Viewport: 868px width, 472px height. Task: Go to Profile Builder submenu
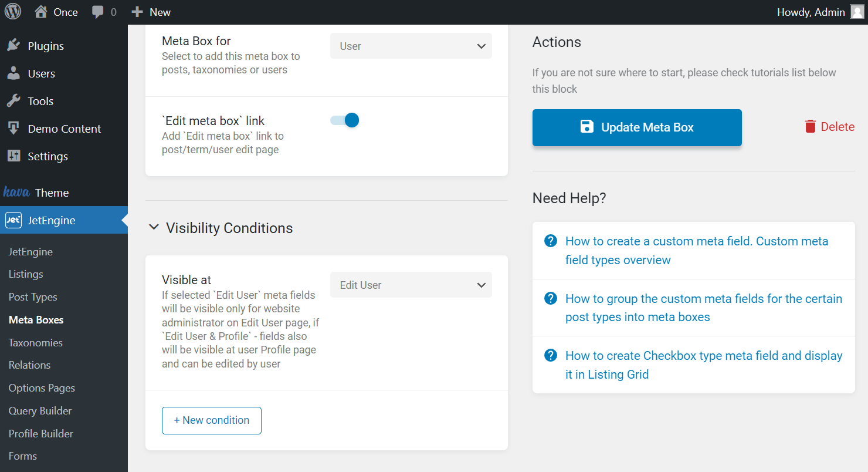pos(41,433)
